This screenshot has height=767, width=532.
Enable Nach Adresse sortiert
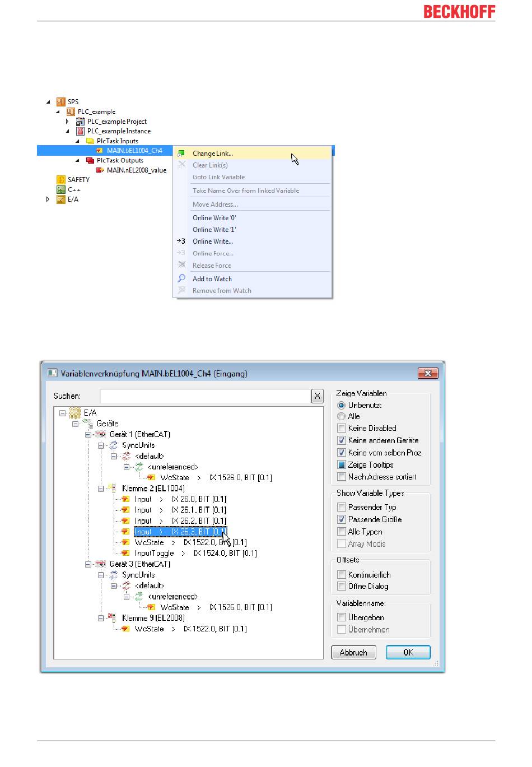coord(342,477)
